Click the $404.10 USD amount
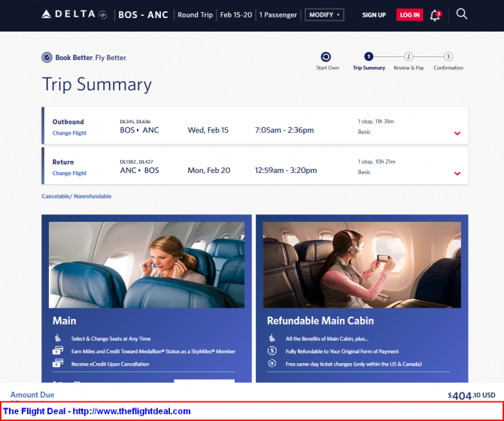Viewport: 504px width, 421px height. 472,395
